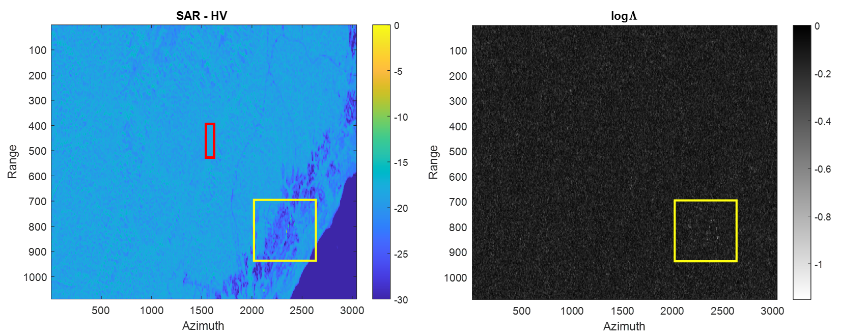Click the -20 label on SAR colorbar

coord(401,209)
